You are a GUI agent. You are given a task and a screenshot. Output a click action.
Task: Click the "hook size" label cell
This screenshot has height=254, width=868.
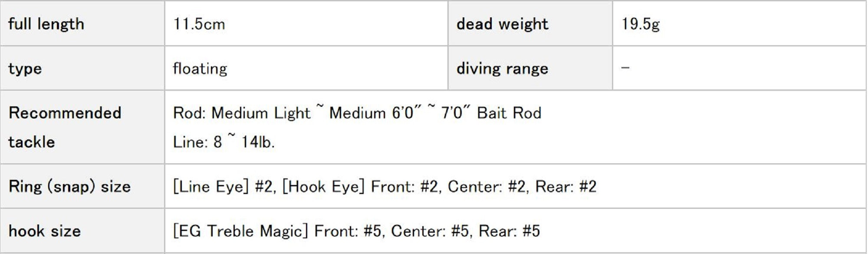pos(45,231)
